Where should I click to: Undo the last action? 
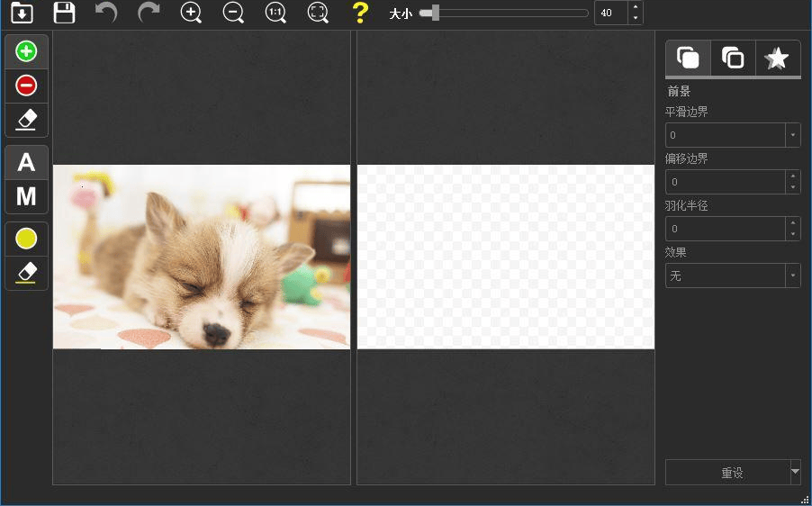(106, 13)
